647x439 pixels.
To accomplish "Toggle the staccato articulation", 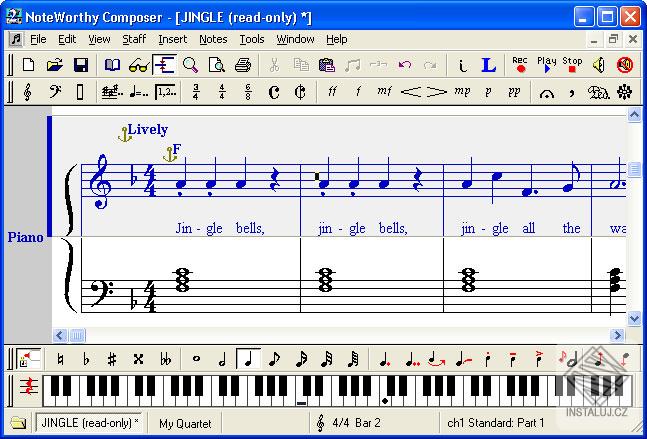I will point(488,359).
